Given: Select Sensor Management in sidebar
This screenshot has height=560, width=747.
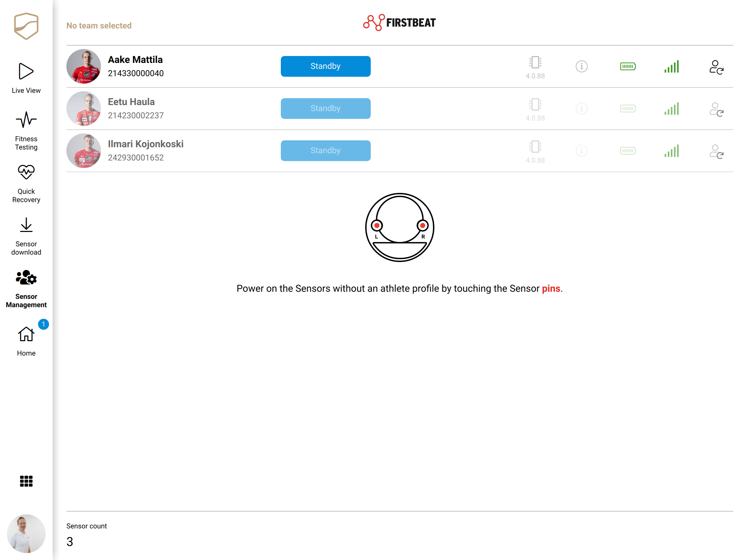Looking at the screenshot, I should click(26, 289).
